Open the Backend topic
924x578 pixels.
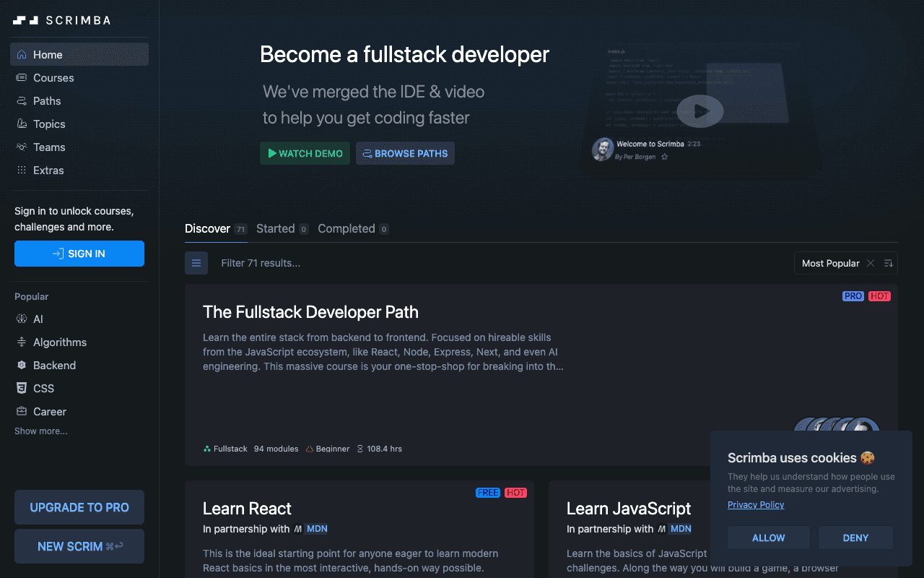click(79, 365)
